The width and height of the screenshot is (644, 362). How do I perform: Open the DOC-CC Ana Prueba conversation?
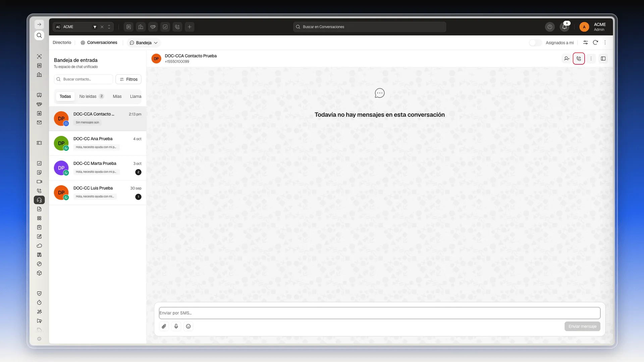coord(98,143)
